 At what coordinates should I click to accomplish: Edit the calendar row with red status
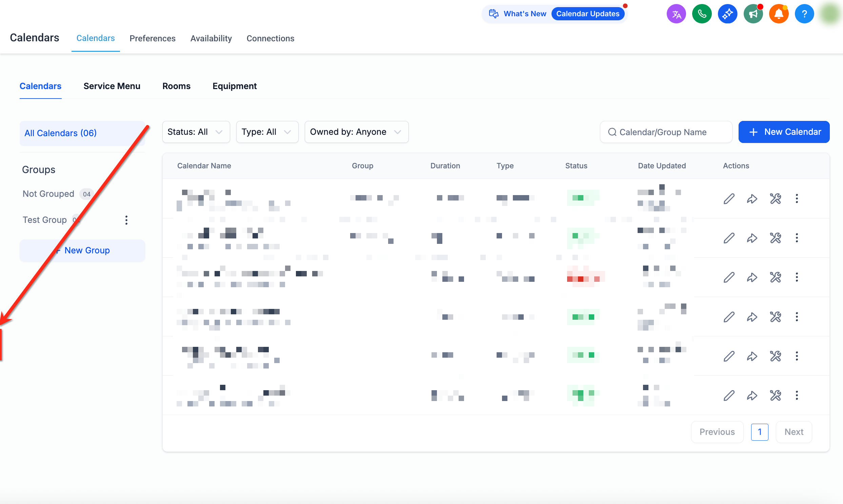pos(729,277)
